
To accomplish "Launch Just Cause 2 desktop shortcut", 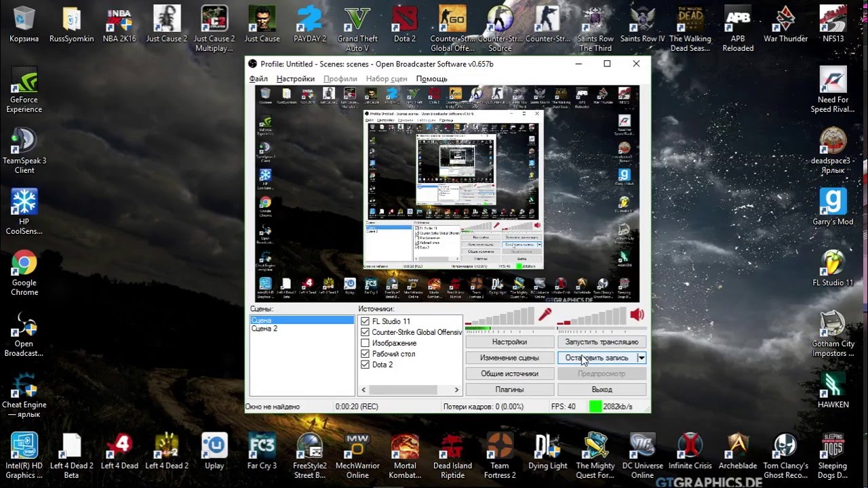I will [167, 24].
